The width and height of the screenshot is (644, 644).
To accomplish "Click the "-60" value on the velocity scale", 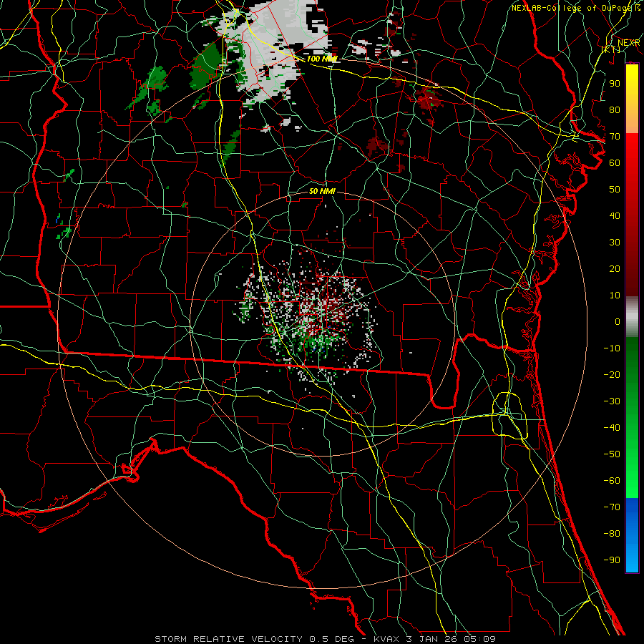I will click(x=612, y=481).
